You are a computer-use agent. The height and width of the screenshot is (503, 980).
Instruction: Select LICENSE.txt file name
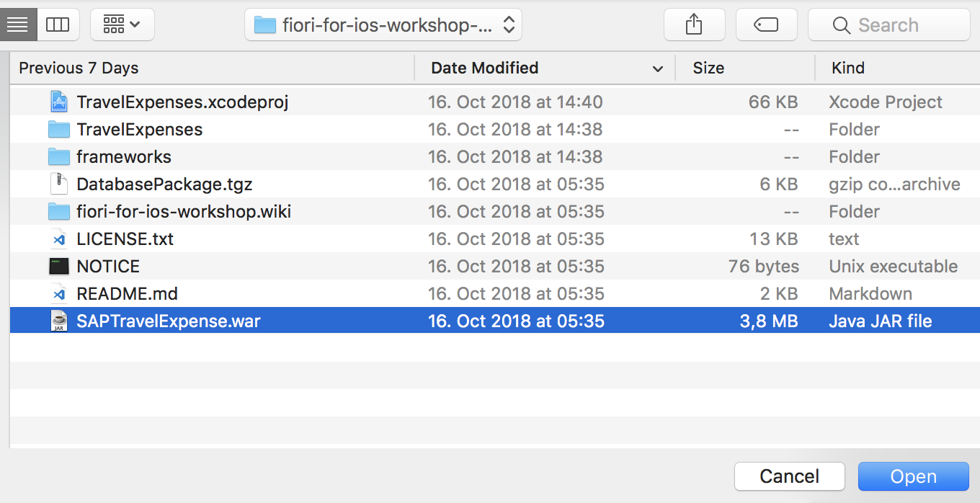tap(125, 239)
